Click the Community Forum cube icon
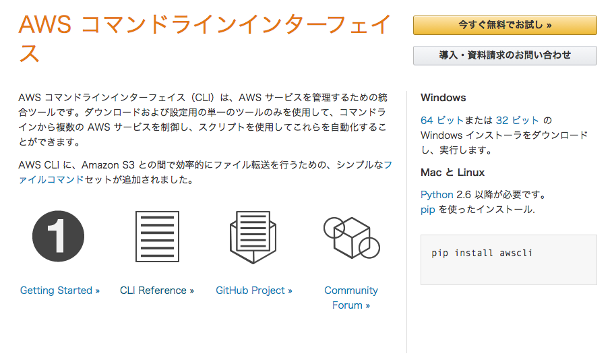The image size is (614, 364). click(351, 237)
